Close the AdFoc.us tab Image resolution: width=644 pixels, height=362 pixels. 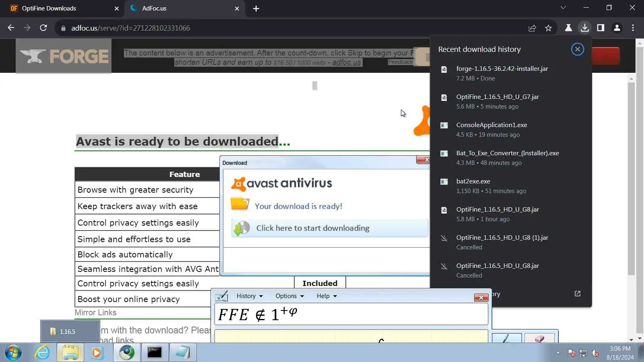pyautogui.click(x=237, y=8)
